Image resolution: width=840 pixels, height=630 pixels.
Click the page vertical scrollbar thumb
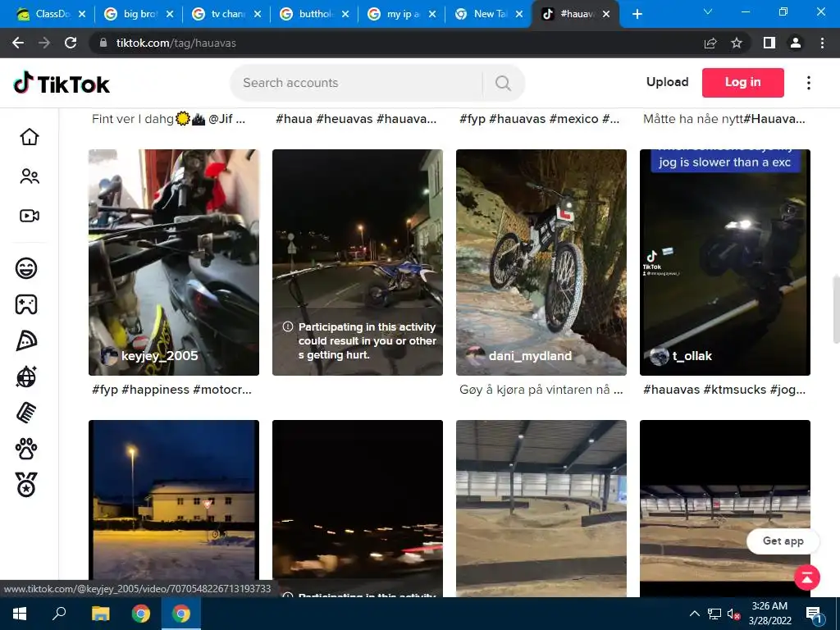(836, 308)
